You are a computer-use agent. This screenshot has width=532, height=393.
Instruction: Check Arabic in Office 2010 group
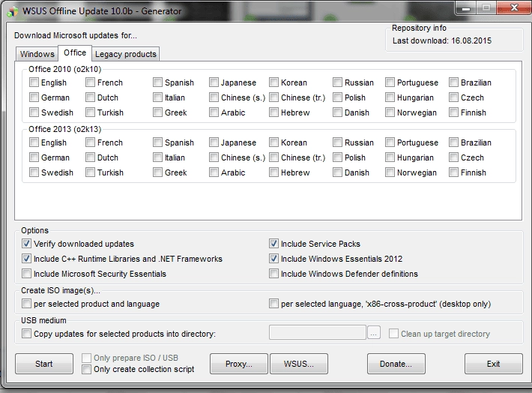(x=214, y=112)
